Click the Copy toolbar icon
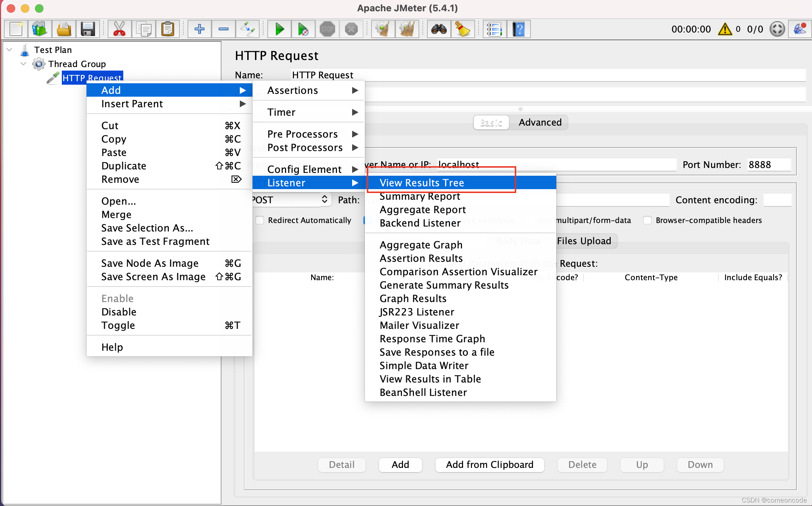Screen dimensions: 812x506 point(143,29)
